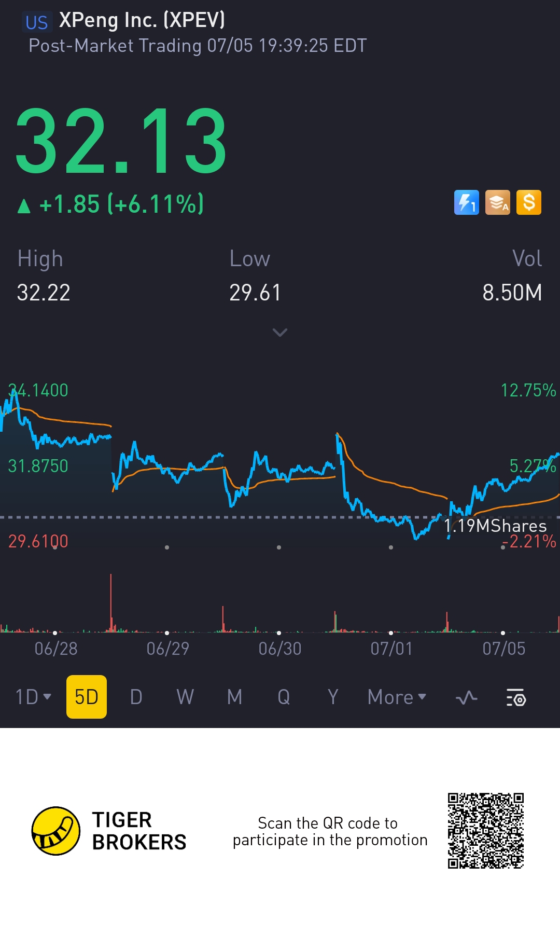Viewport: 560px width, 934px height.
Task: Tap the 07/05 date label
Action: point(504,649)
